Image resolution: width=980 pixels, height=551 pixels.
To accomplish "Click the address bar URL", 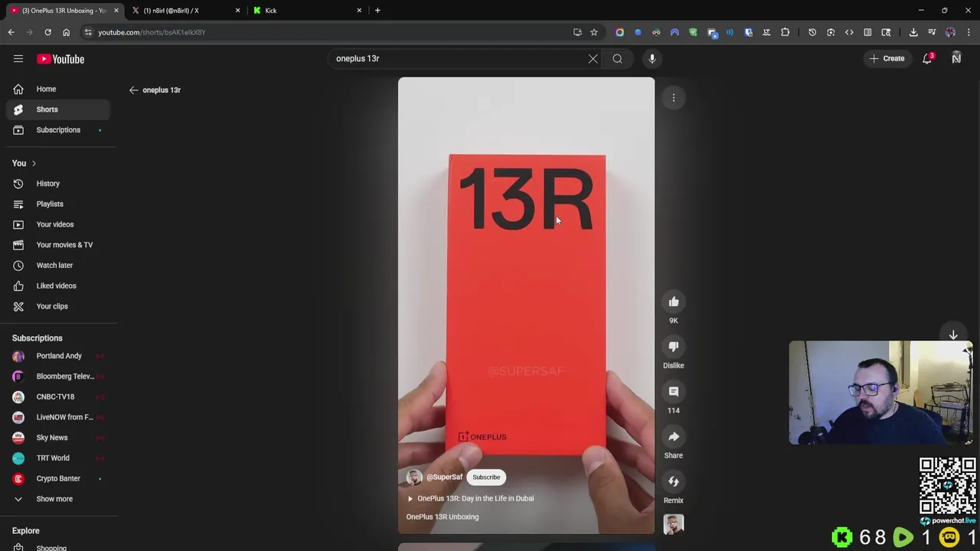I will click(x=152, y=32).
